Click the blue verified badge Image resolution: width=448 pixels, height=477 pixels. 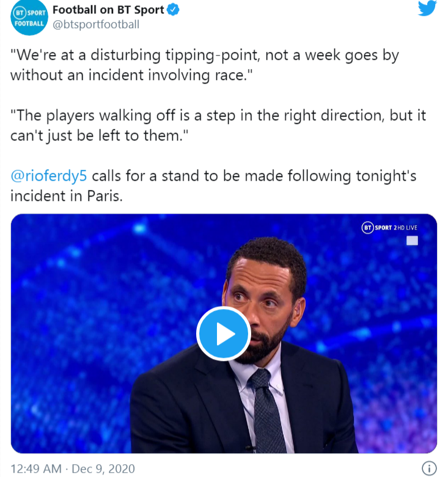[x=174, y=10]
